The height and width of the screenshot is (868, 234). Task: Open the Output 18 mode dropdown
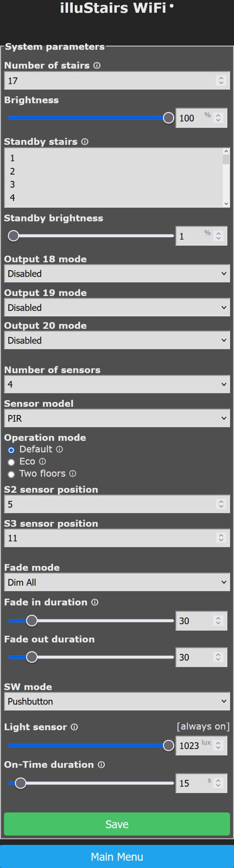click(x=117, y=274)
